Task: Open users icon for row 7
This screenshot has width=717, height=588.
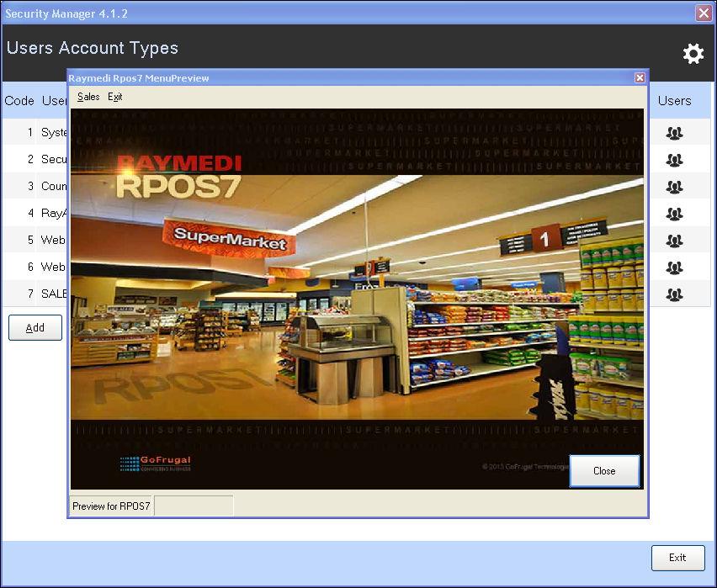Action: click(x=674, y=294)
